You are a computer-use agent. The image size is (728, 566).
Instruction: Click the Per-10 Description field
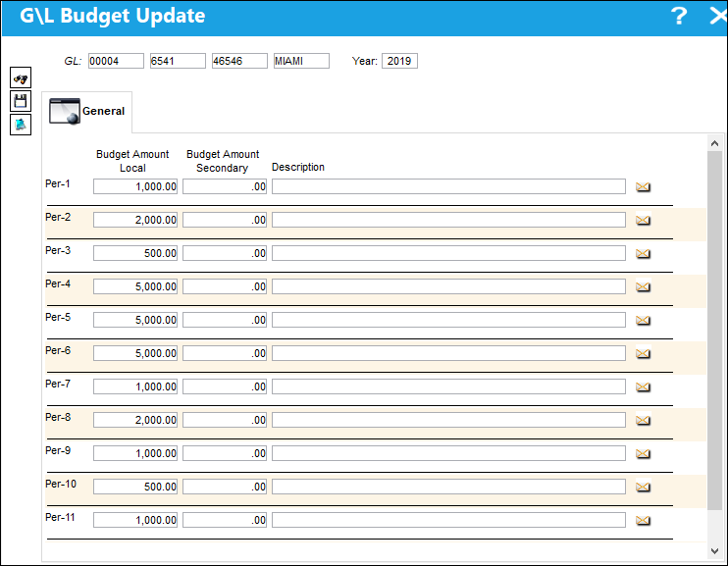(x=449, y=488)
